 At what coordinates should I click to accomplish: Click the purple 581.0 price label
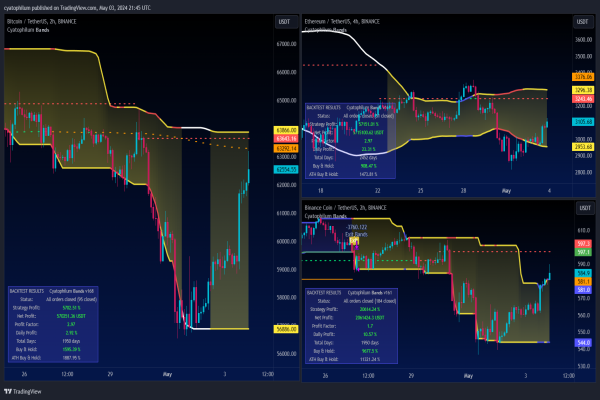[583, 290]
